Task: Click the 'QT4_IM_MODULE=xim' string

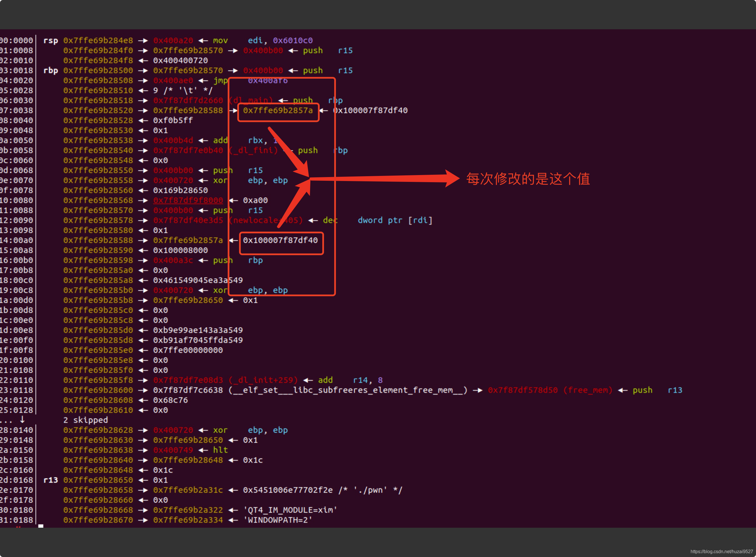Action: [290, 510]
